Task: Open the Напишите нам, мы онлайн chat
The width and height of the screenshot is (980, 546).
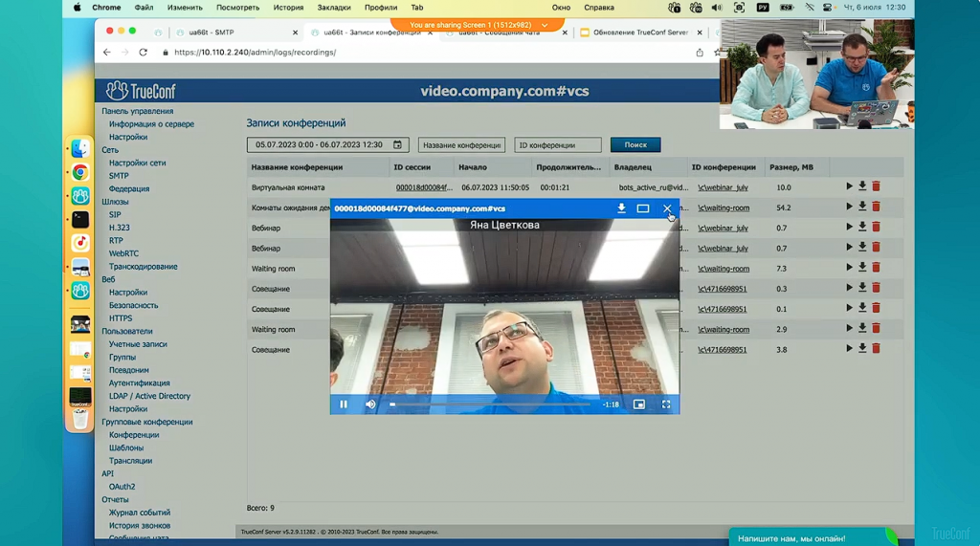Action: point(813,537)
